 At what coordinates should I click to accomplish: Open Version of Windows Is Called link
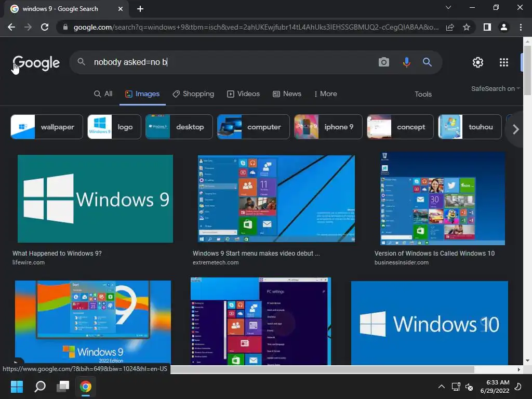pyautogui.click(x=435, y=254)
